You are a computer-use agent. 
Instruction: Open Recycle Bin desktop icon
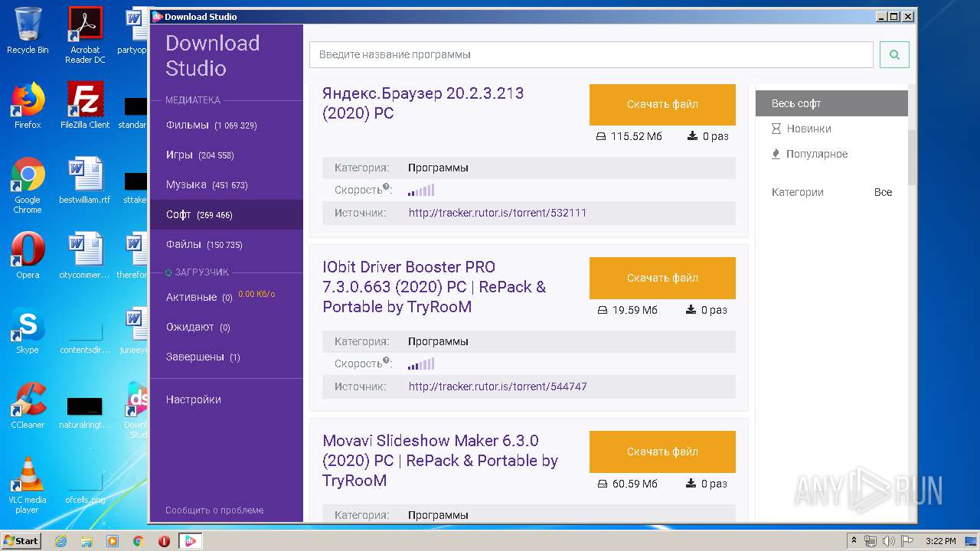pyautogui.click(x=28, y=31)
